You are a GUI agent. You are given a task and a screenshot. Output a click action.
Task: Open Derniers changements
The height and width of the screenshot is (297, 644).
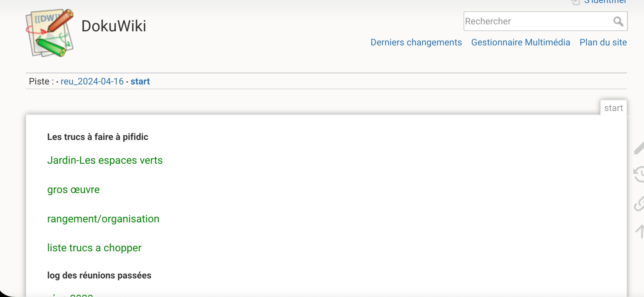pos(416,42)
